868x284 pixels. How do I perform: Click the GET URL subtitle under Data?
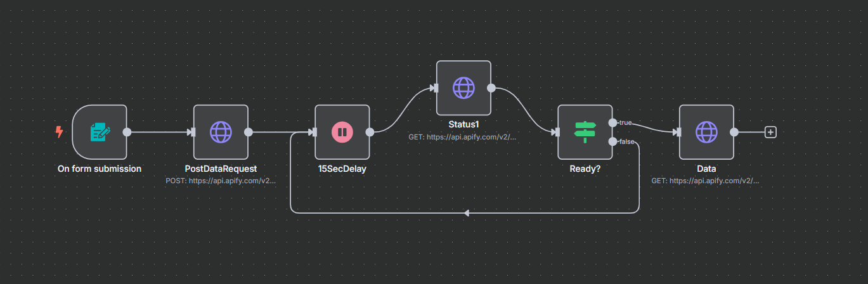pyautogui.click(x=706, y=181)
